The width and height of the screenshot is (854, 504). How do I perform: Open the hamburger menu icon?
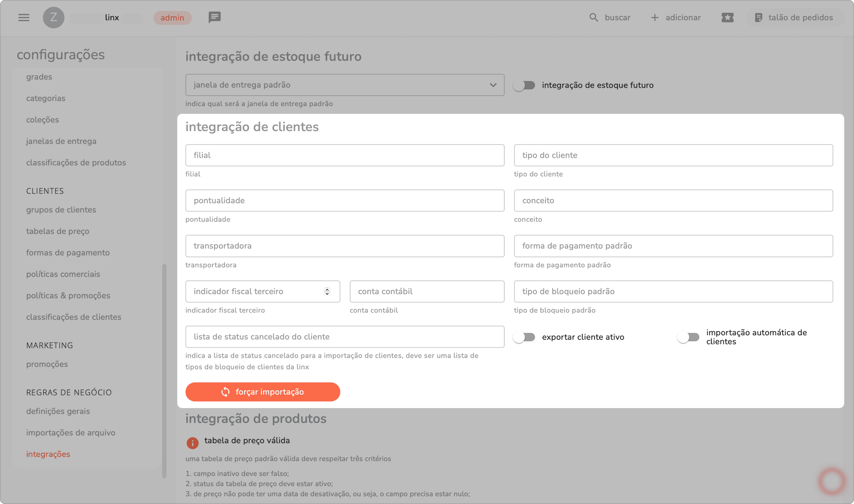[x=24, y=17]
